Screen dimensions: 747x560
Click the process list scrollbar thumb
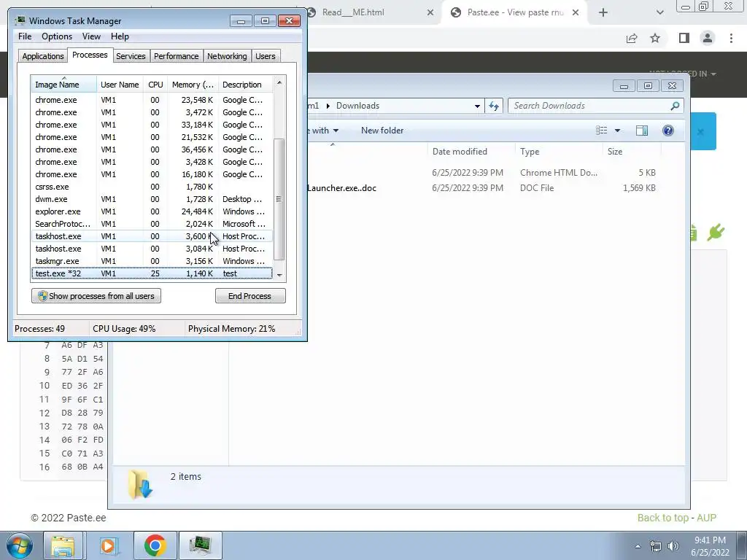tap(279, 199)
